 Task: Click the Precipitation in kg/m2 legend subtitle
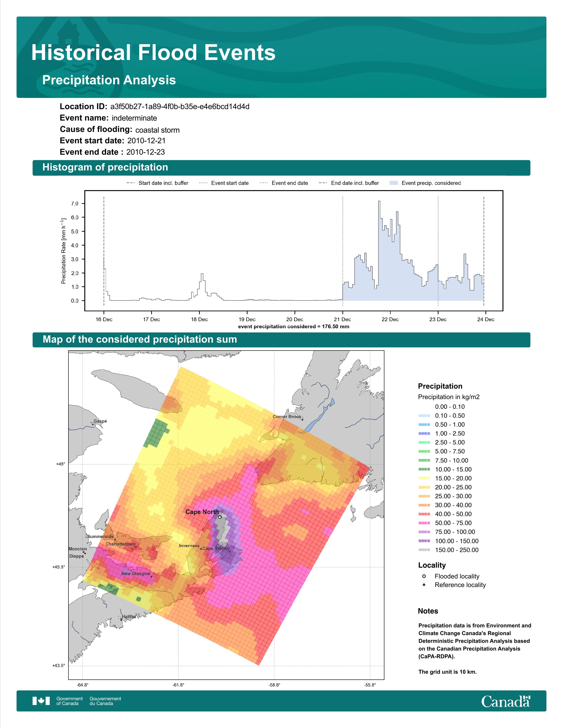(449, 397)
